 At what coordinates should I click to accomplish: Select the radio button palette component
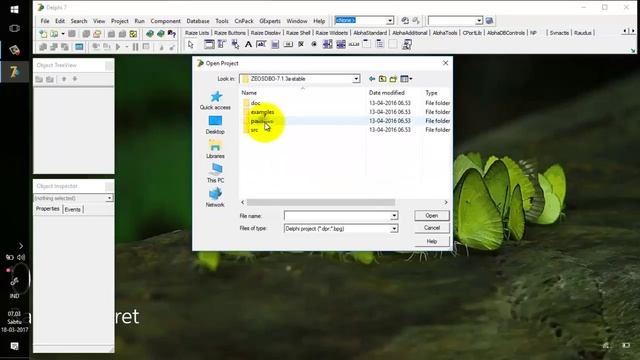[x=314, y=44]
